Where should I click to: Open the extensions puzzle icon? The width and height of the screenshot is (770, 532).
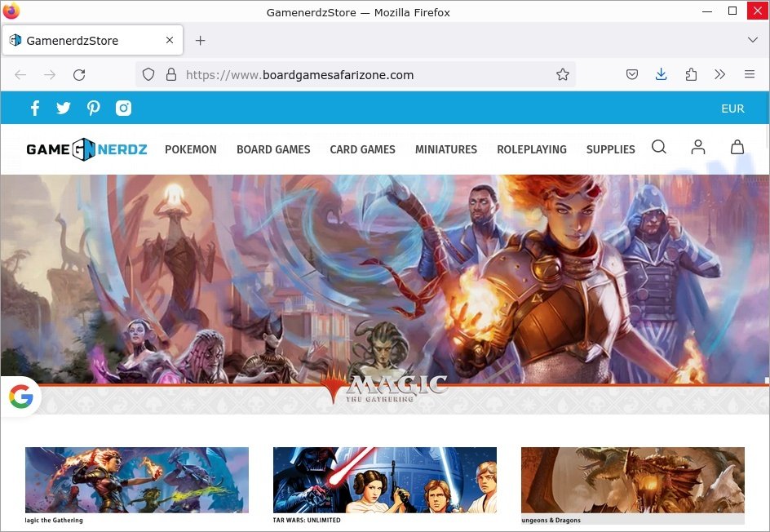(x=691, y=75)
